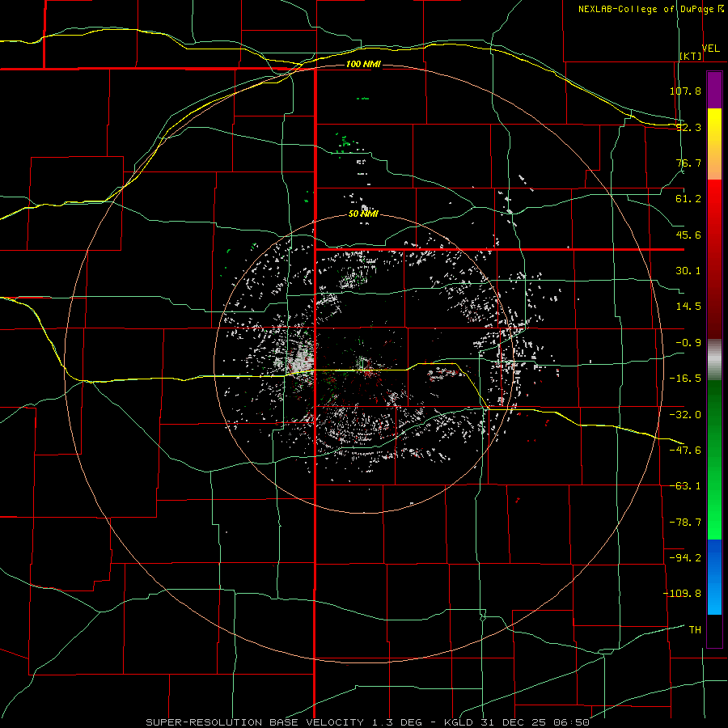Click the TH label on the legend
This screenshot has width=728, height=728.
[x=695, y=629]
